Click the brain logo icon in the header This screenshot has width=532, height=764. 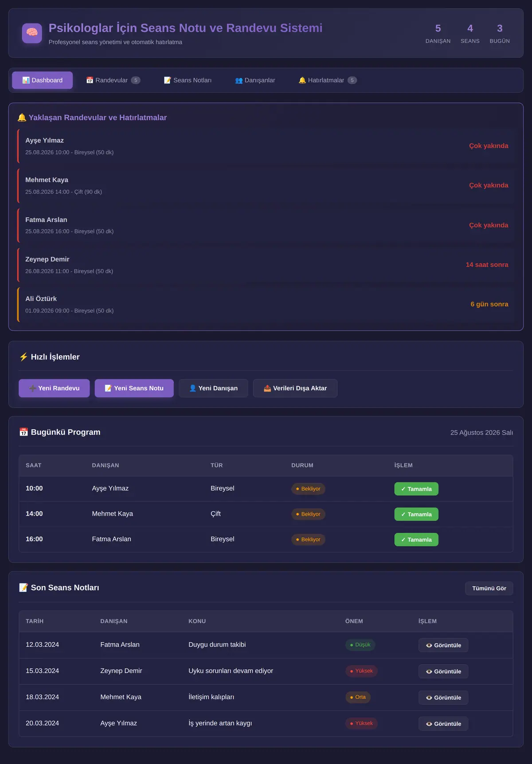point(32,33)
